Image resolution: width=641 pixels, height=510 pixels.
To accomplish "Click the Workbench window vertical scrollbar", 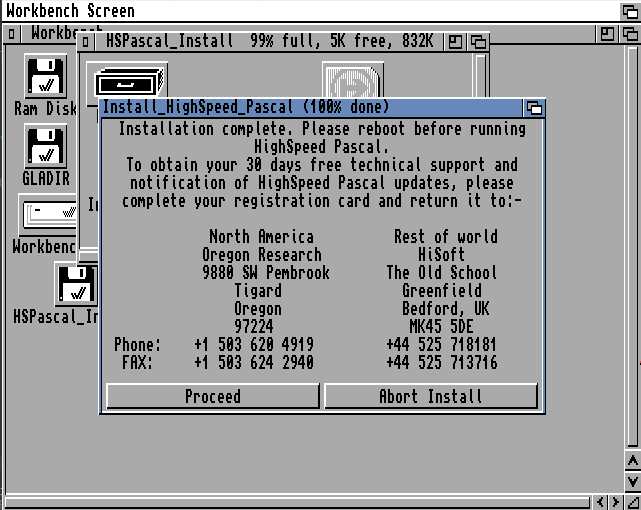I will point(632,246).
